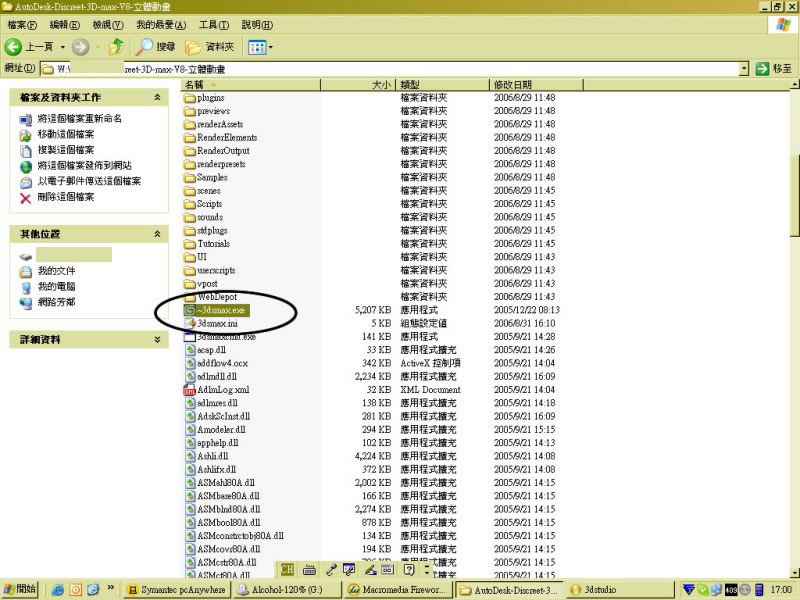Select the plugins folder icon
The image size is (800, 600).
(x=190, y=98)
